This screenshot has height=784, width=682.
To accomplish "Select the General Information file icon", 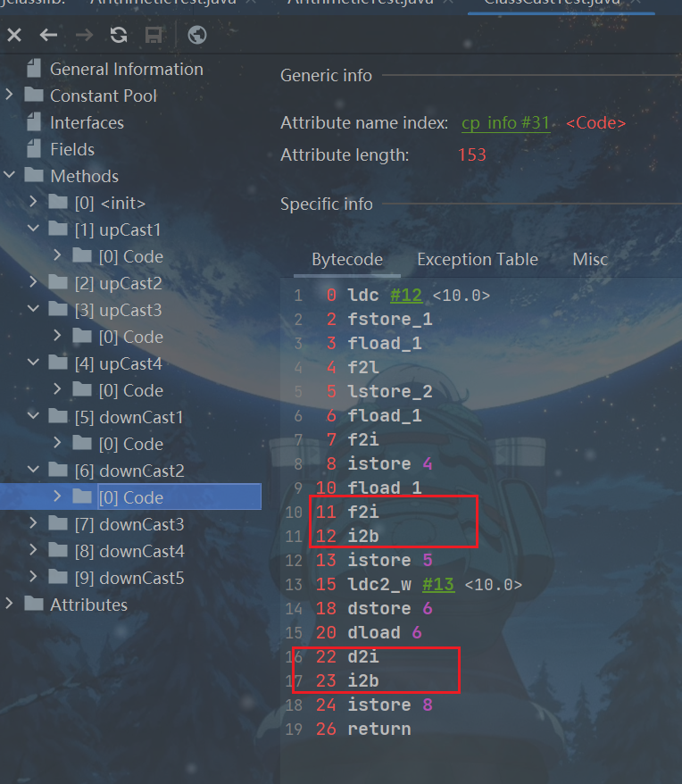I will 34,69.
